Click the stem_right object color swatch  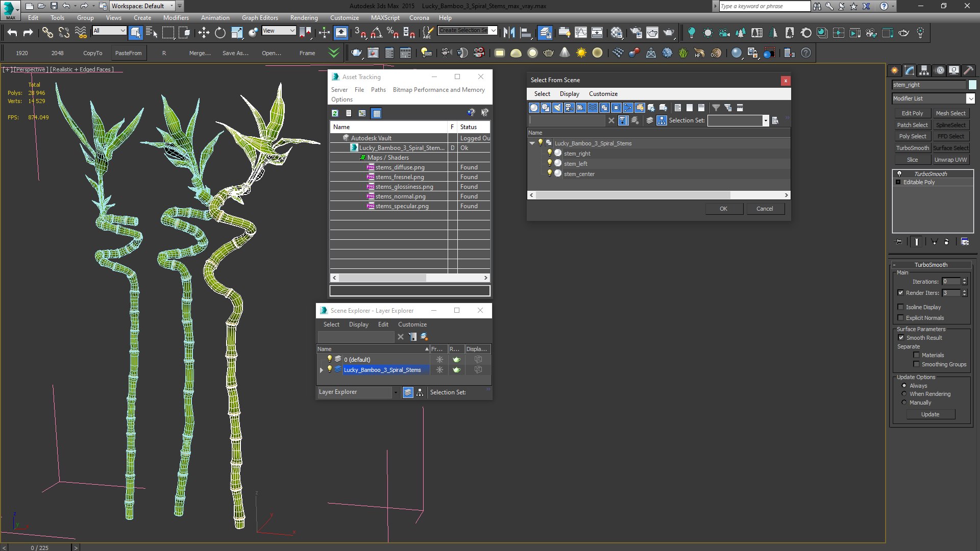coord(972,85)
